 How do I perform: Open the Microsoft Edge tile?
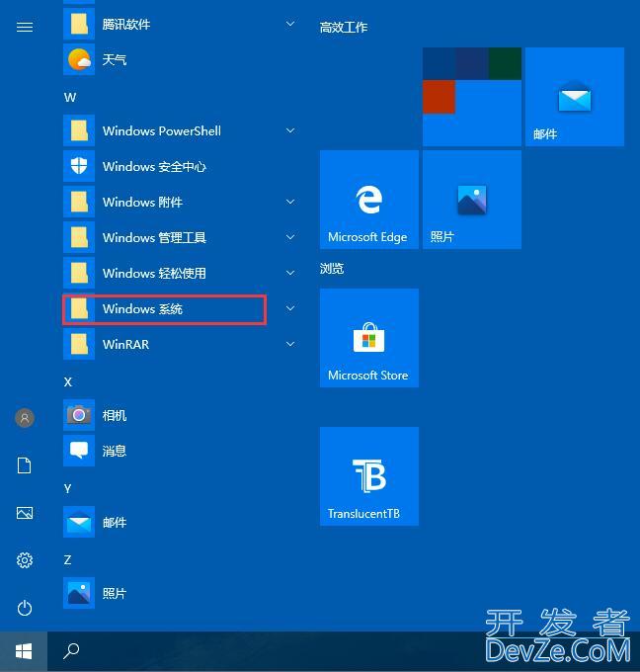click(x=368, y=199)
